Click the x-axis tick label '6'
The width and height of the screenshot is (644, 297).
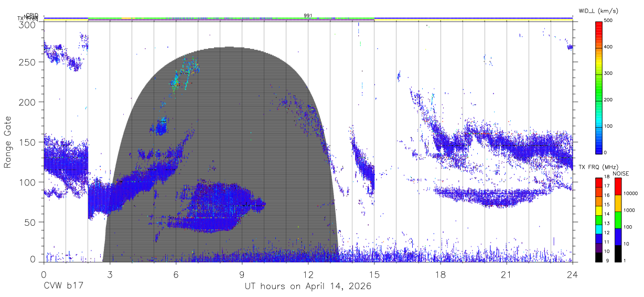[x=176, y=274]
